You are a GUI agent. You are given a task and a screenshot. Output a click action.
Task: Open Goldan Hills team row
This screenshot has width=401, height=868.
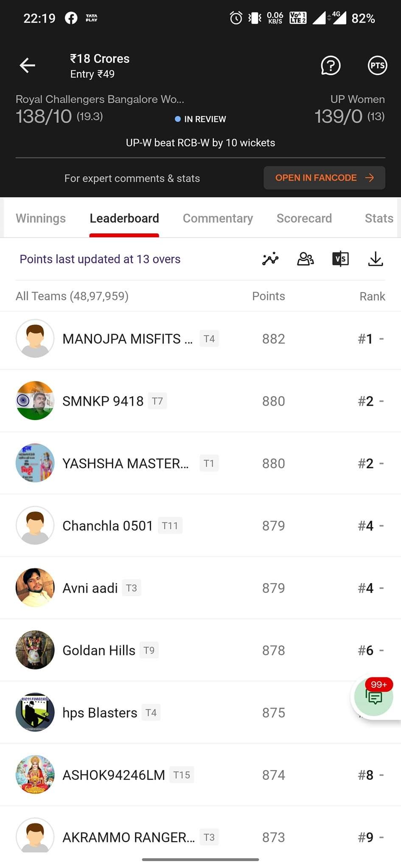pyautogui.click(x=200, y=650)
